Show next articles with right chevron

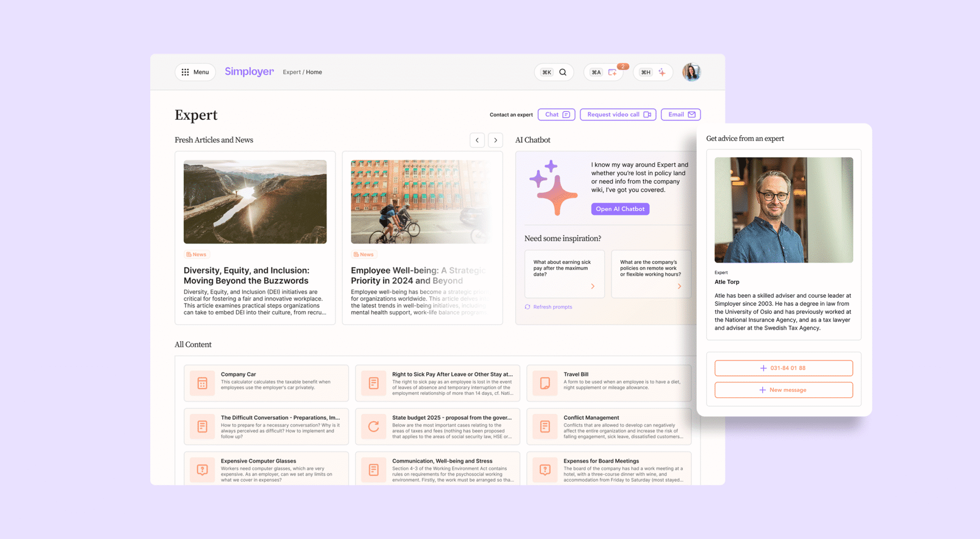[x=495, y=140]
